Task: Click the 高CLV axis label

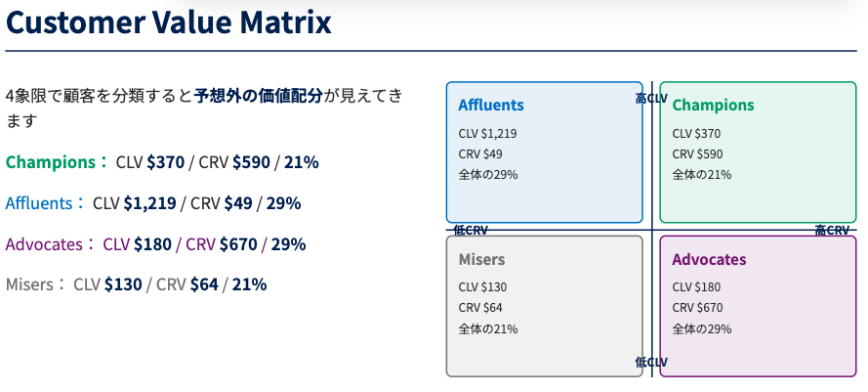Action: pyautogui.click(x=651, y=98)
